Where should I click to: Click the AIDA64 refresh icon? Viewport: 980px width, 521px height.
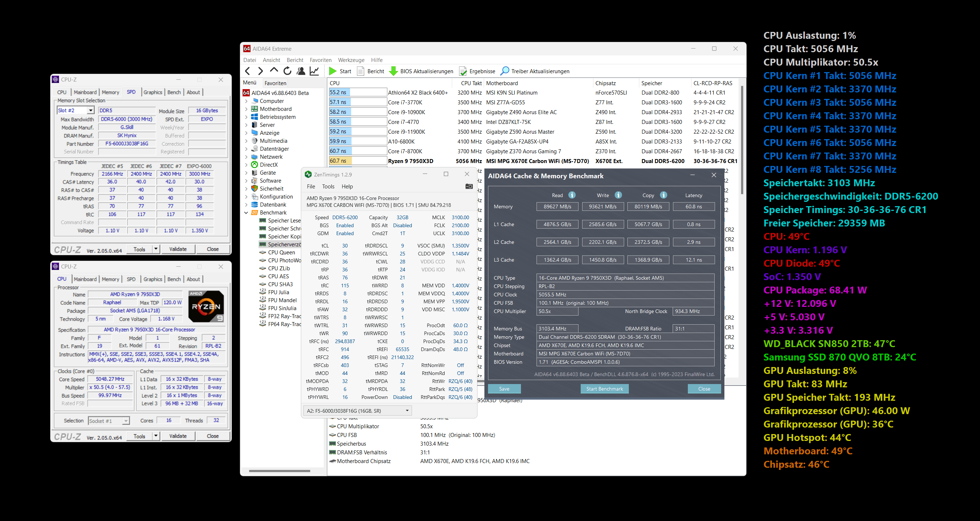(287, 71)
